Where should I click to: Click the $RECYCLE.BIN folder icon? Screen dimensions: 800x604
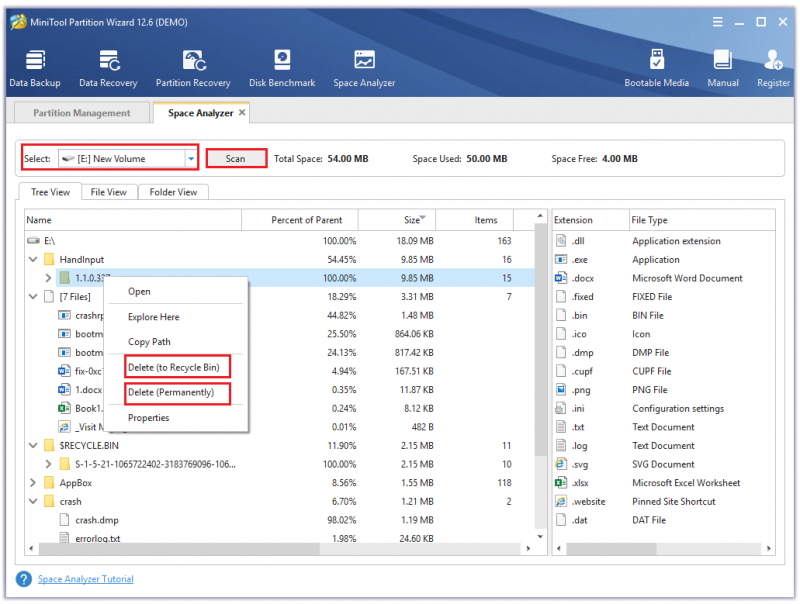49,445
